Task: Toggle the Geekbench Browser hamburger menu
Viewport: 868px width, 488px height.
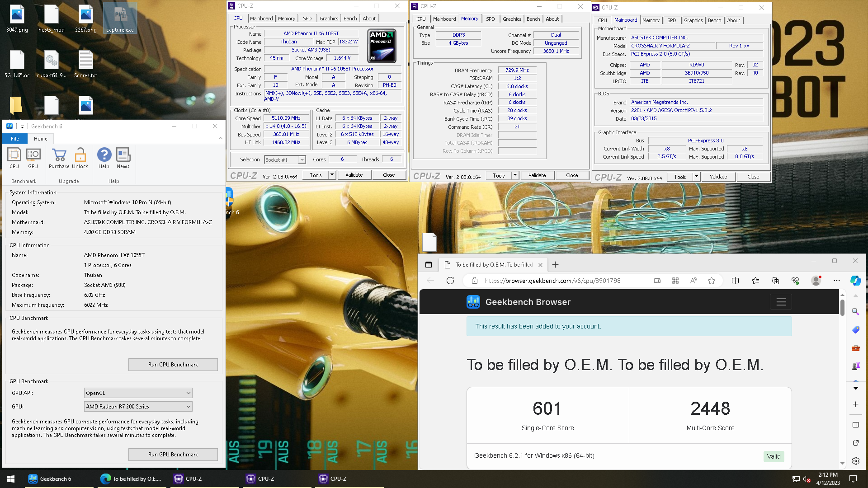Action: [x=781, y=302]
